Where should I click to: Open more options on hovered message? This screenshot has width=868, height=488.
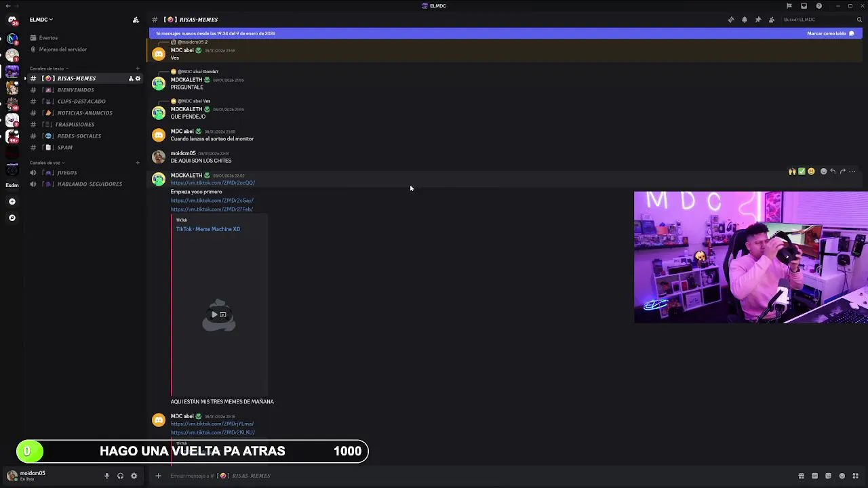tap(852, 171)
